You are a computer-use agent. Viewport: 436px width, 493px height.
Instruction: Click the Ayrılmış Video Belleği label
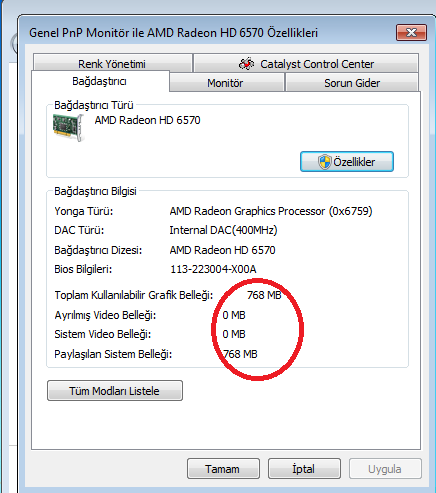(x=105, y=315)
